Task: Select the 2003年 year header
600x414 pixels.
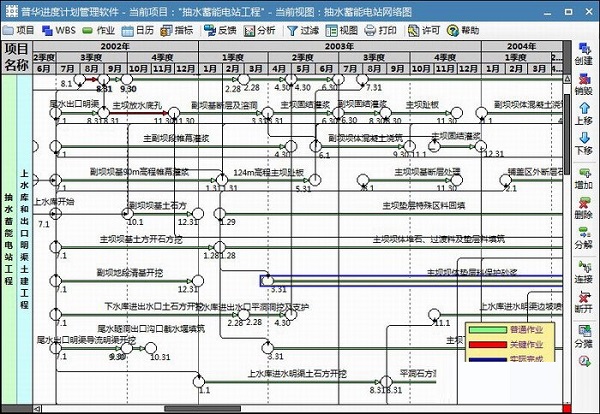Action: (x=340, y=46)
